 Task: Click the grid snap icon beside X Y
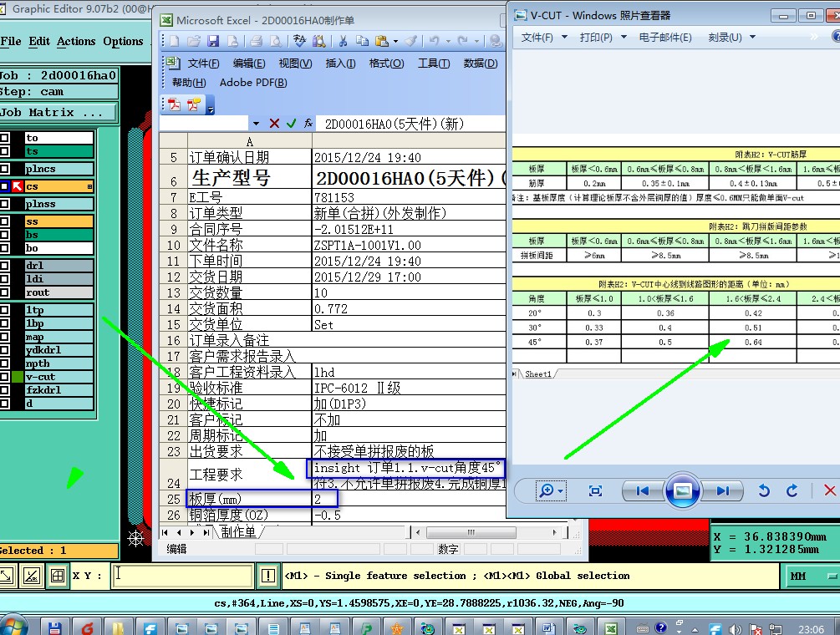pos(58,577)
